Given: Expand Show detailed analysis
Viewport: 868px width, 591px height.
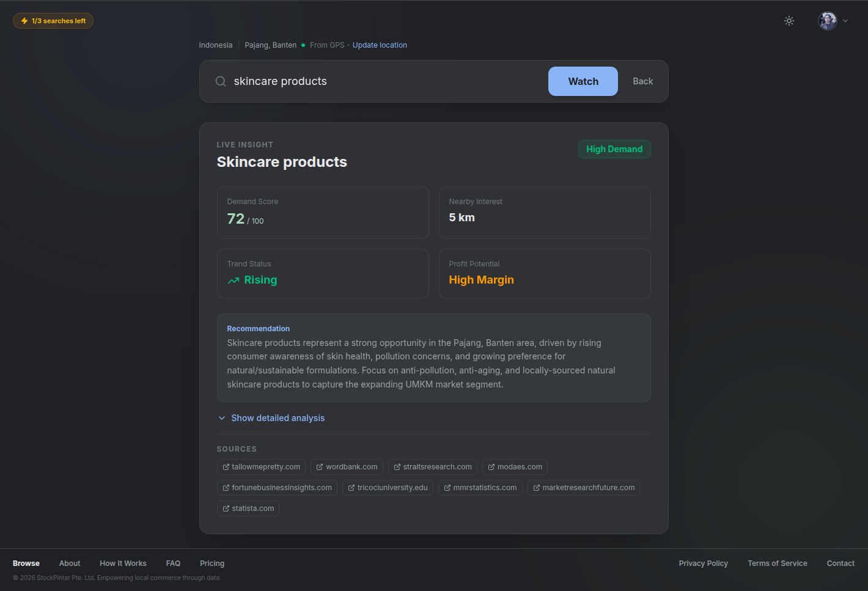Looking at the screenshot, I should pyautogui.click(x=271, y=418).
